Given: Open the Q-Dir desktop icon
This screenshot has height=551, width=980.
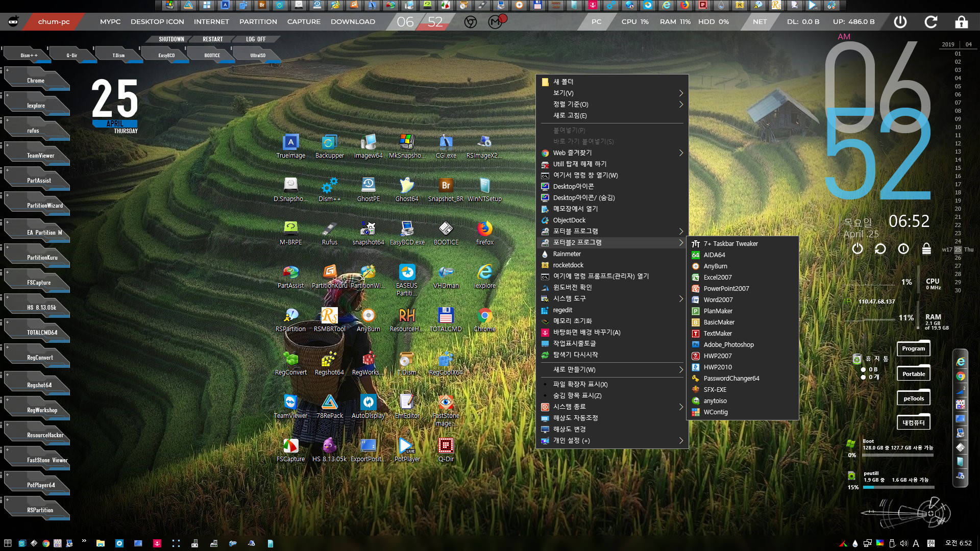Looking at the screenshot, I should [446, 449].
